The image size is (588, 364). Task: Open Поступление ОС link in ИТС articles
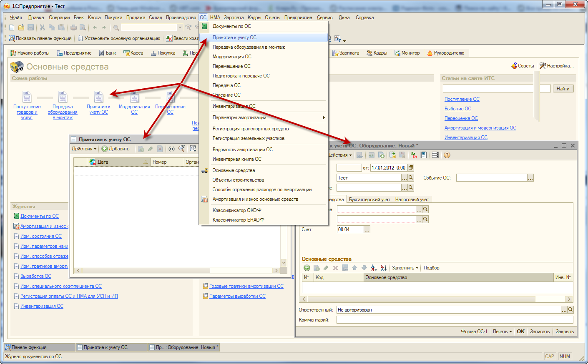tap(462, 99)
